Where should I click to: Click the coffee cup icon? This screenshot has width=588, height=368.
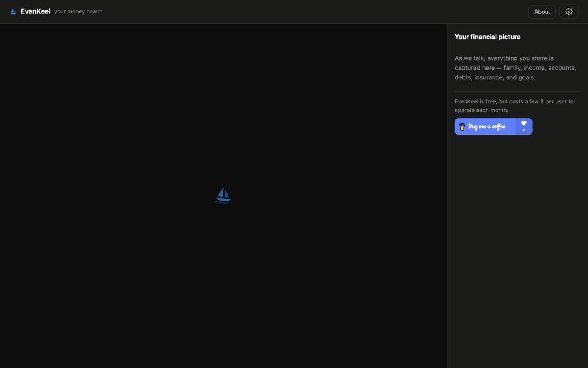click(x=462, y=127)
